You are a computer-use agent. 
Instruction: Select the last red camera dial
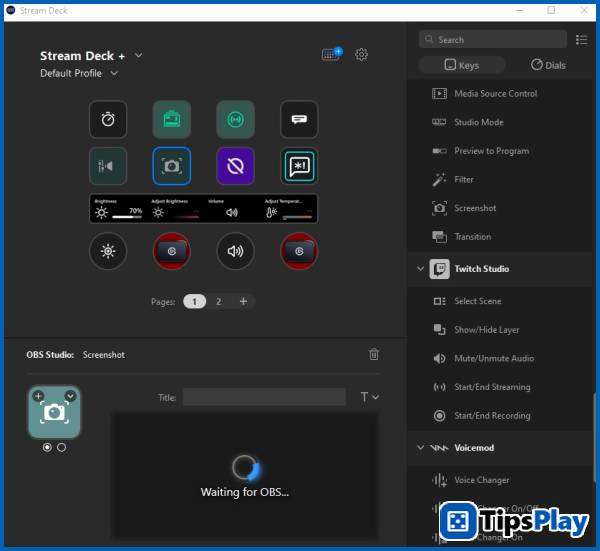click(299, 251)
